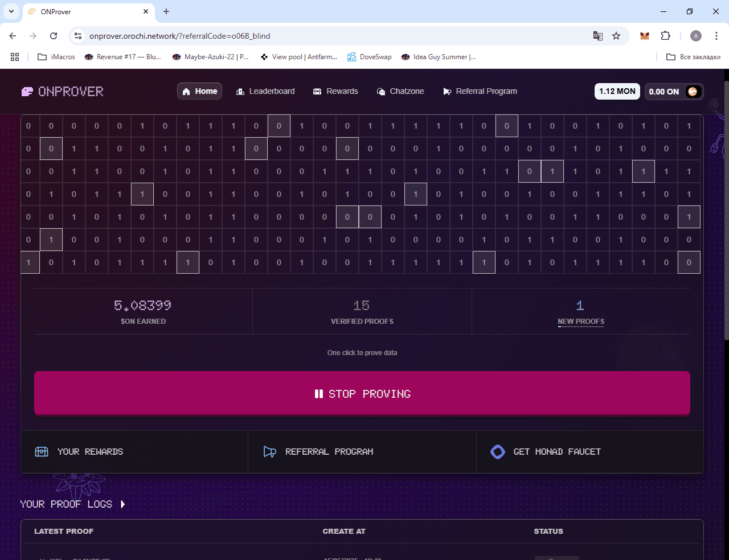
Task: Open the Extensions puzzle menu
Action: pyautogui.click(x=665, y=36)
